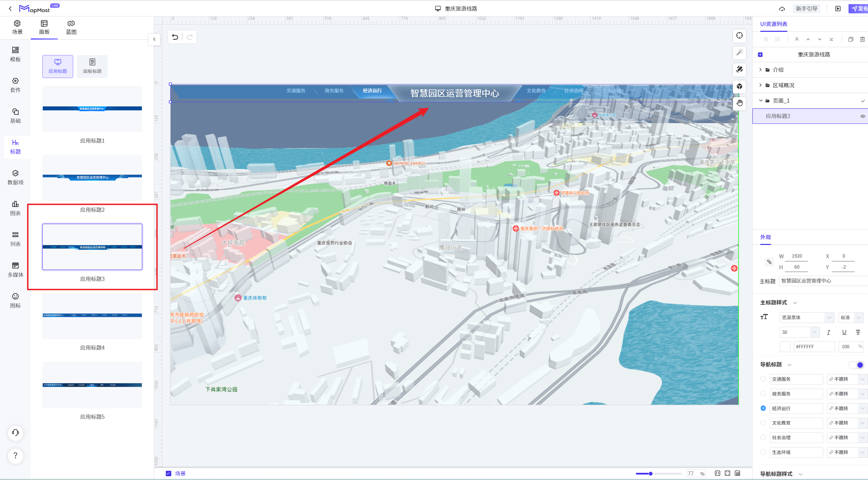Click the fit-to-screen icon in status bar

727,473
